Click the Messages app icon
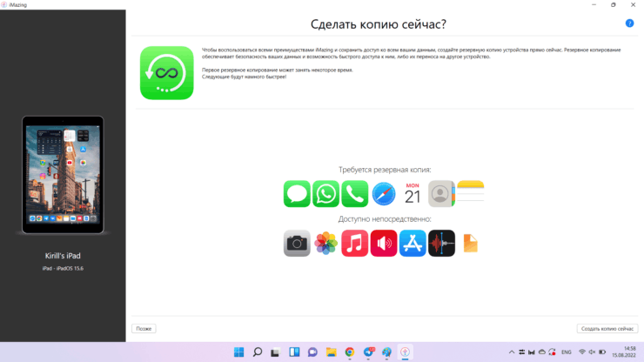 coord(297,193)
